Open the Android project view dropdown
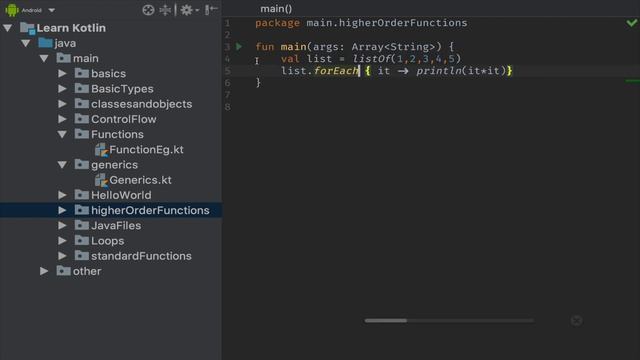 tap(51, 10)
